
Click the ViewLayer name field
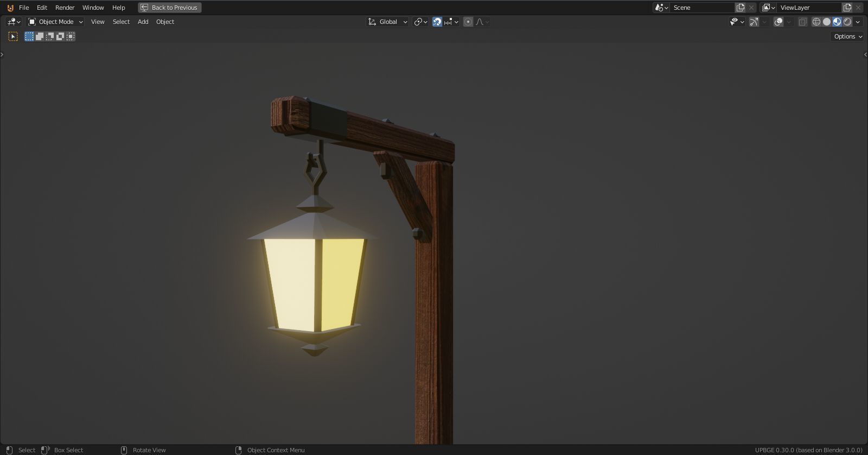pyautogui.click(x=809, y=8)
